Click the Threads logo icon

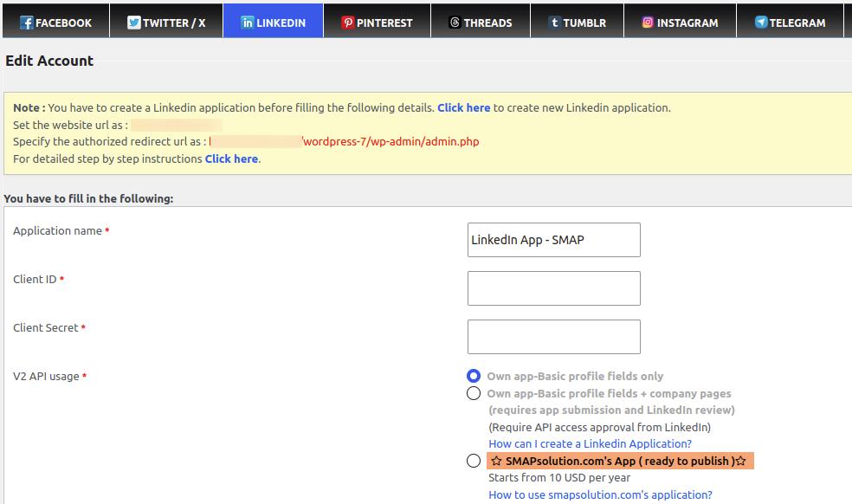click(x=455, y=23)
